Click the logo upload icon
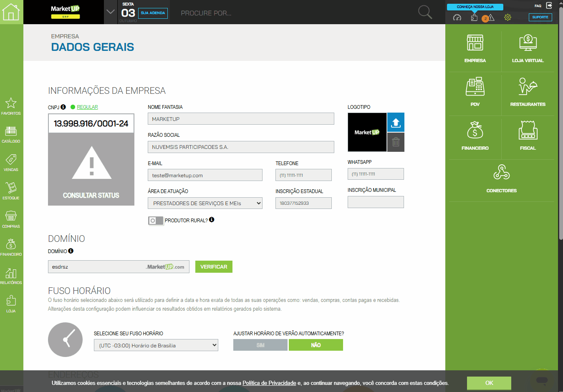The height and width of the screenshot is (392, 563). (x=396, y=123)
